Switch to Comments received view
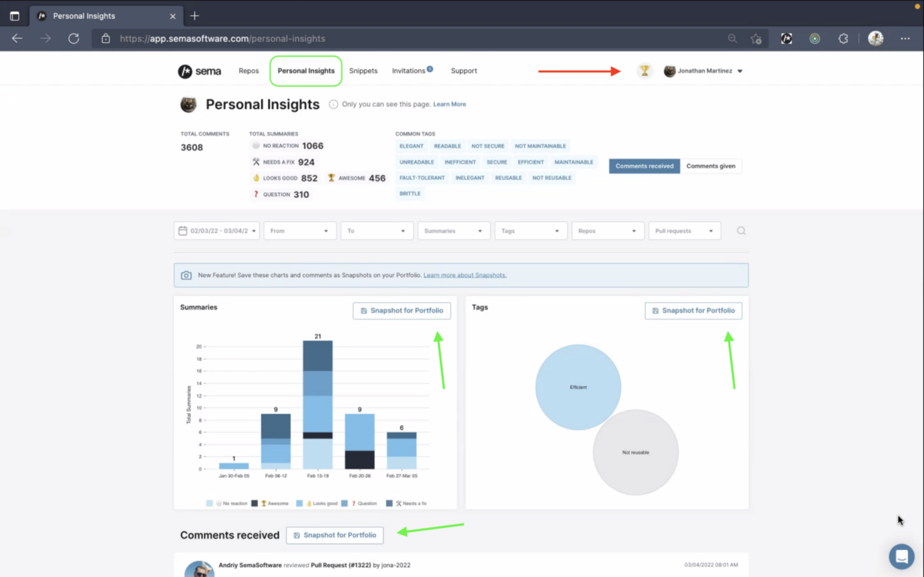 tap(645, 166)
